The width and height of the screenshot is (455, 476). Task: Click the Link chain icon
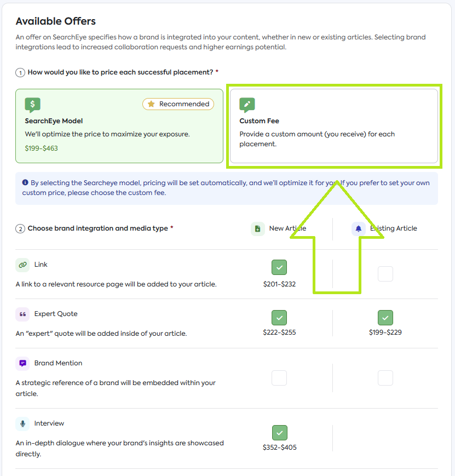click(22, 265)
